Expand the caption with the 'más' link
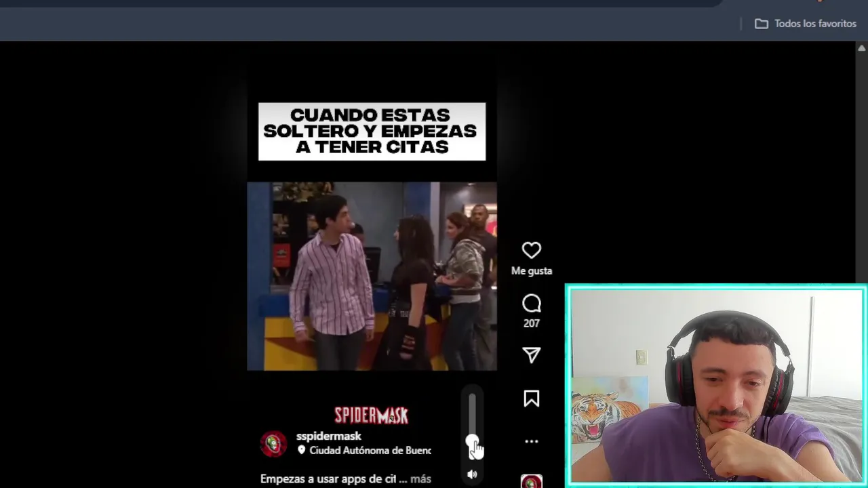The image size is (868, 488). (420, 479)
